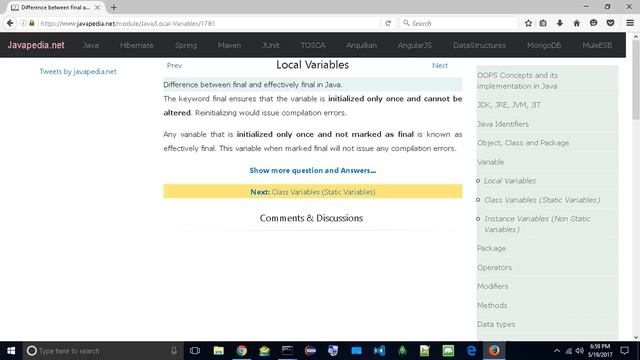Screen dimensions: 640x360
Task: Open the Package topic in sidebar
Action: 491,248
